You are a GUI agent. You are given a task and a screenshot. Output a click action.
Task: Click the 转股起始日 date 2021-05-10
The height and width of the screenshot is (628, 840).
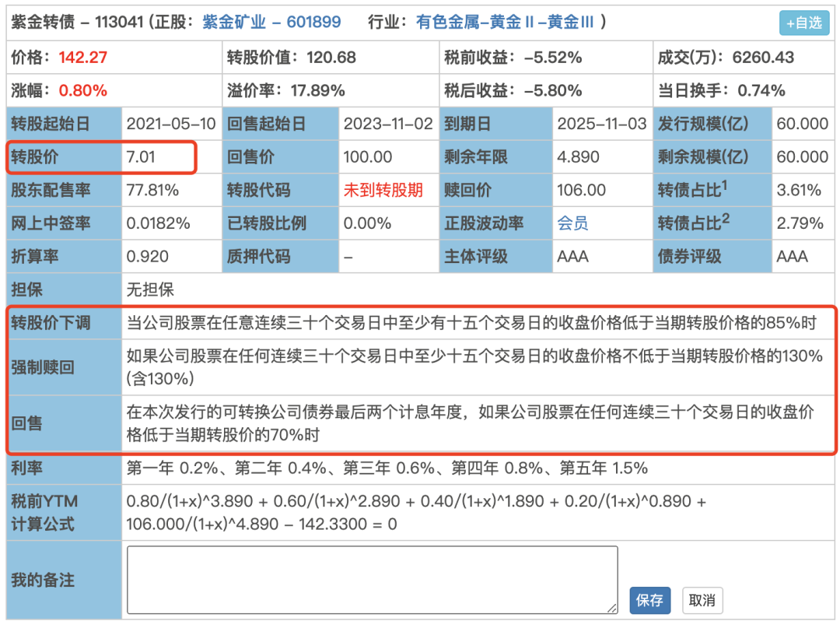coord(171,124)
